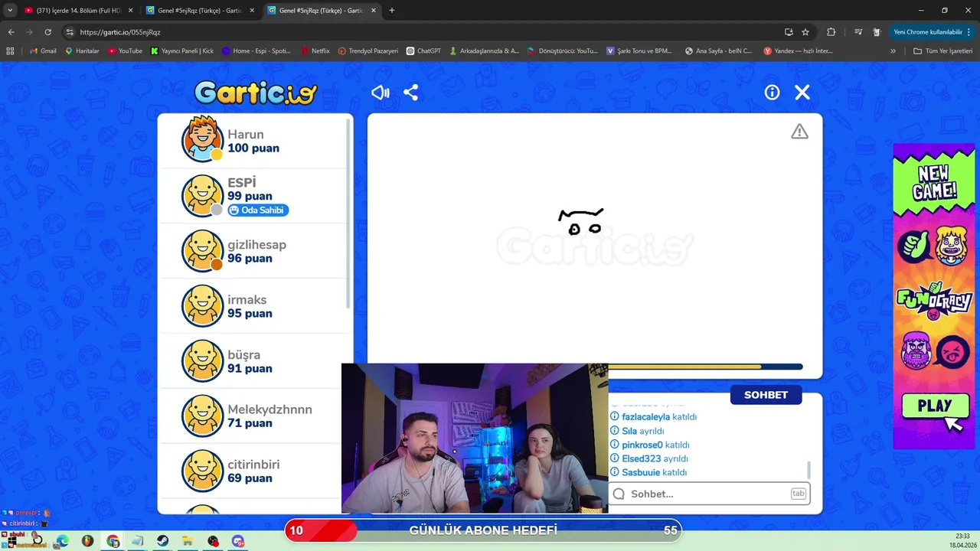Click Harun's player avatar
Image resolution: width=980 pixels, height=551 pixels.
click(202, 140)
